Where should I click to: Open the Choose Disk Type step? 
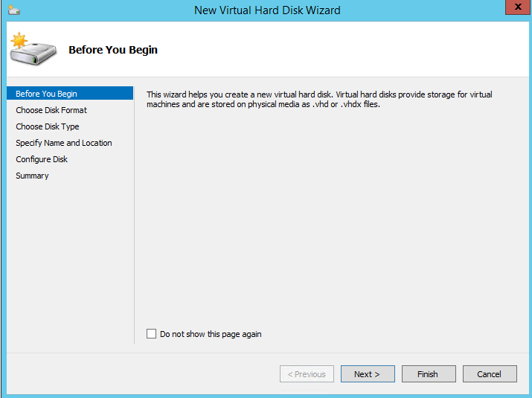(x=48, y=126)
